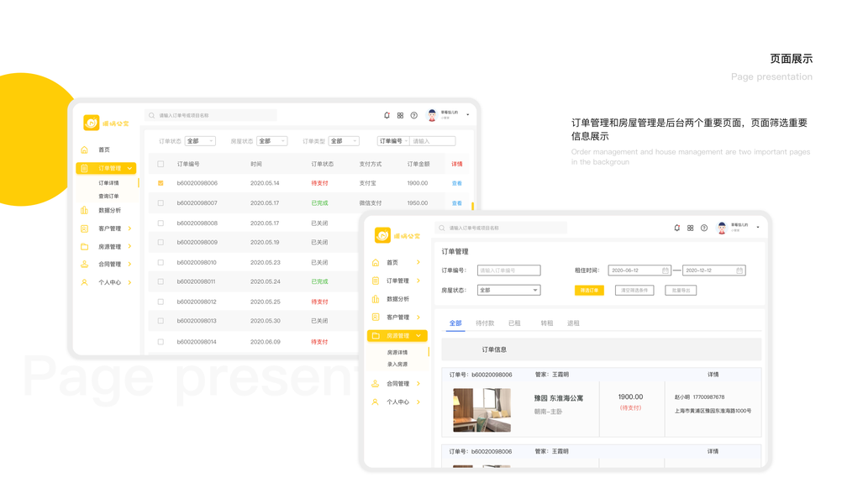This screenshot has width=863, height=504.
Task: Open the 订单状态 dropdown
Action: [200, 141]
